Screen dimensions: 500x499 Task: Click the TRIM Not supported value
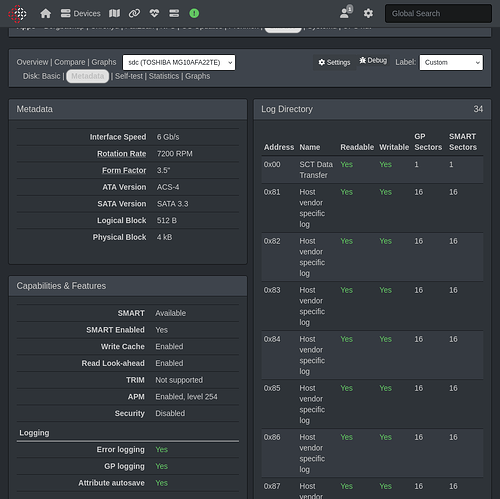179,380
